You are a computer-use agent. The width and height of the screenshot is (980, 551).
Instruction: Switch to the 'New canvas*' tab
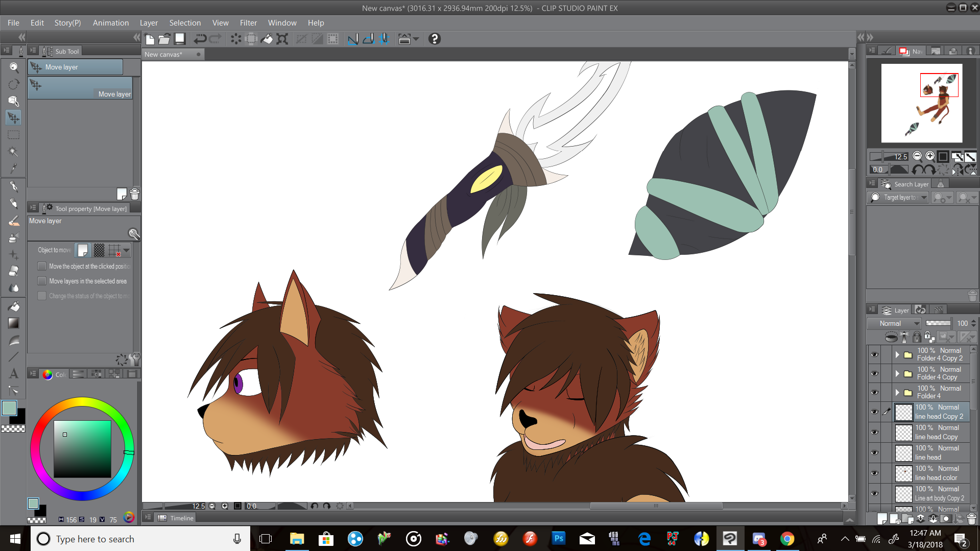point(173,54)
